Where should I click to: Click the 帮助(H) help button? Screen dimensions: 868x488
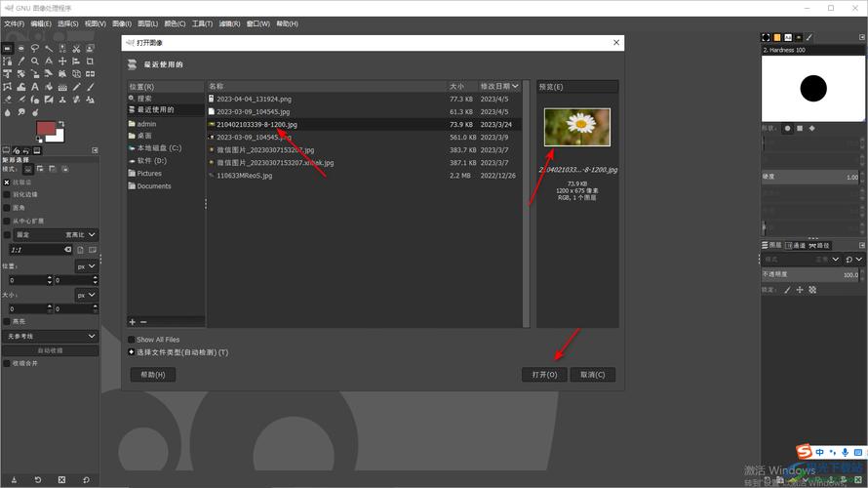[x=153, y=375]
